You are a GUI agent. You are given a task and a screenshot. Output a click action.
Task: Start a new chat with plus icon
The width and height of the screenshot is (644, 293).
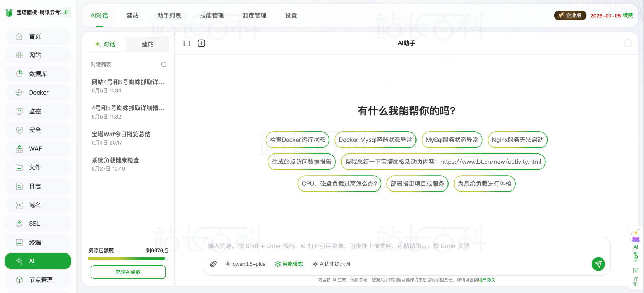coord(201,43)
